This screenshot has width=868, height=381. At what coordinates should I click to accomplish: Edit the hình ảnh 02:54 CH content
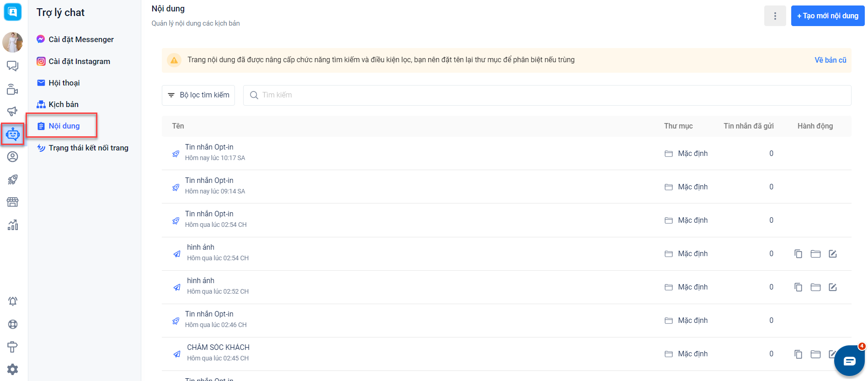tap(833, 254)
